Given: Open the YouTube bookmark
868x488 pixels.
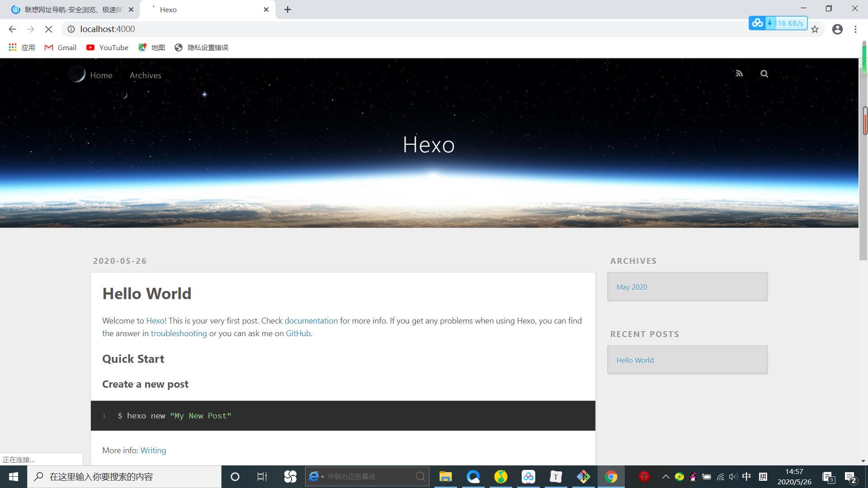Looking at the screenshot, I should [108, 47].
